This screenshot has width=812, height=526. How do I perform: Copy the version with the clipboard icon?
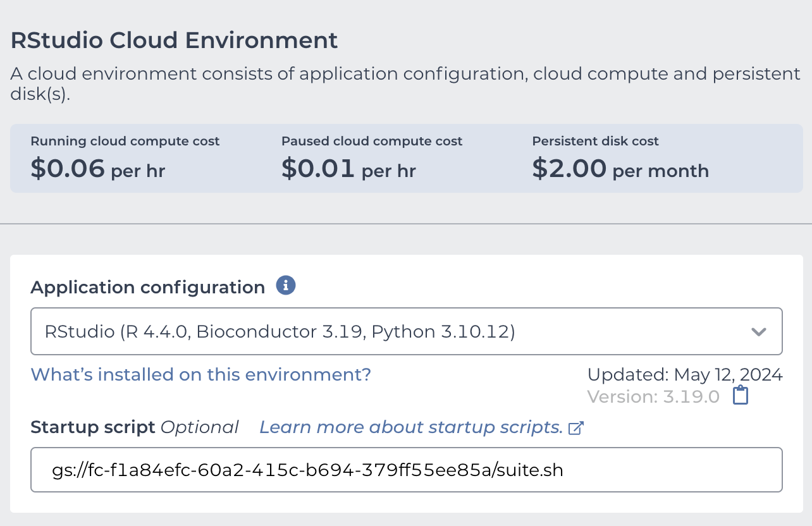click(741, 396)
